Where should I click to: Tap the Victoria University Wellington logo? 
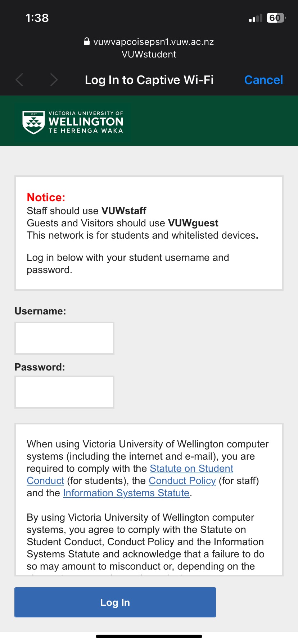73,122
